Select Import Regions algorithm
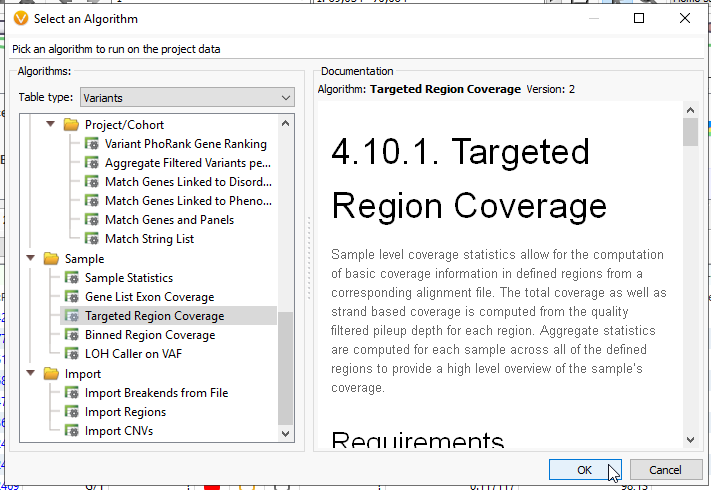This screenshot has width=711, height=490. pyautogui.click(x=125, y=412)
